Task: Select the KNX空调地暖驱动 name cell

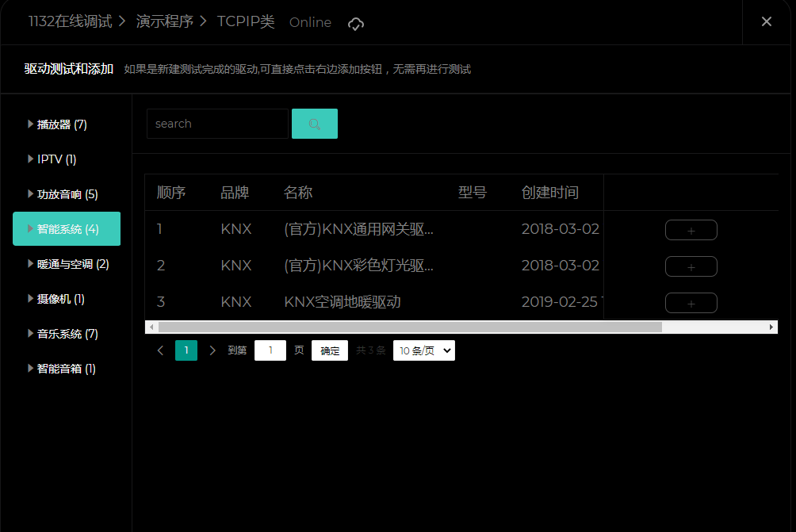Action: pos(343,302)
